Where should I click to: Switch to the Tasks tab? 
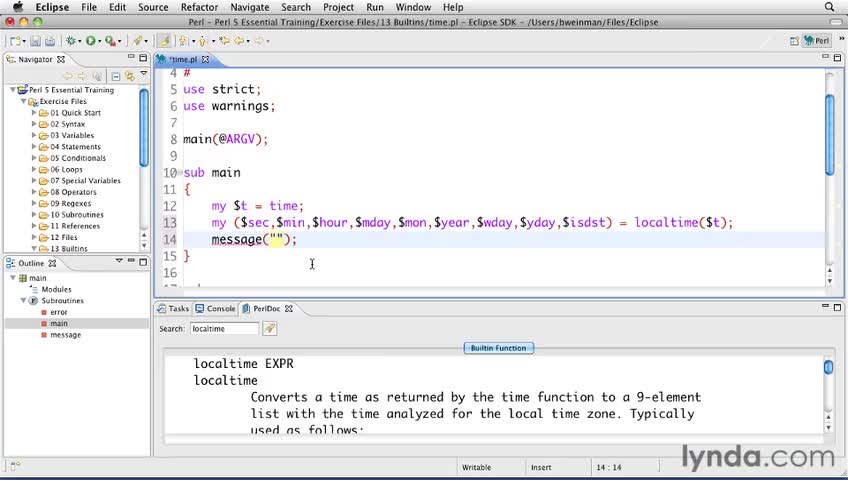pyautogui.click(x=173, y=308)
